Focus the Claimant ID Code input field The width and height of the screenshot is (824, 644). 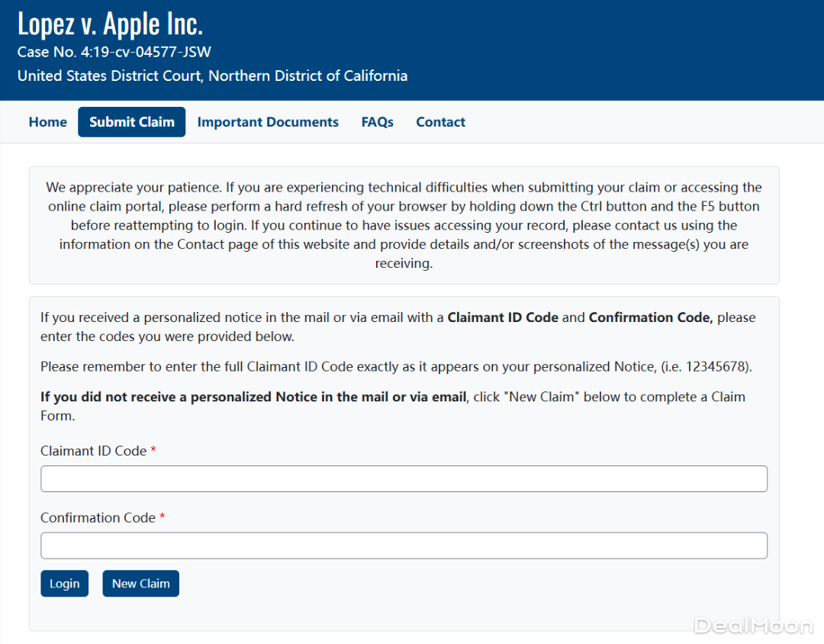[404, 479]
